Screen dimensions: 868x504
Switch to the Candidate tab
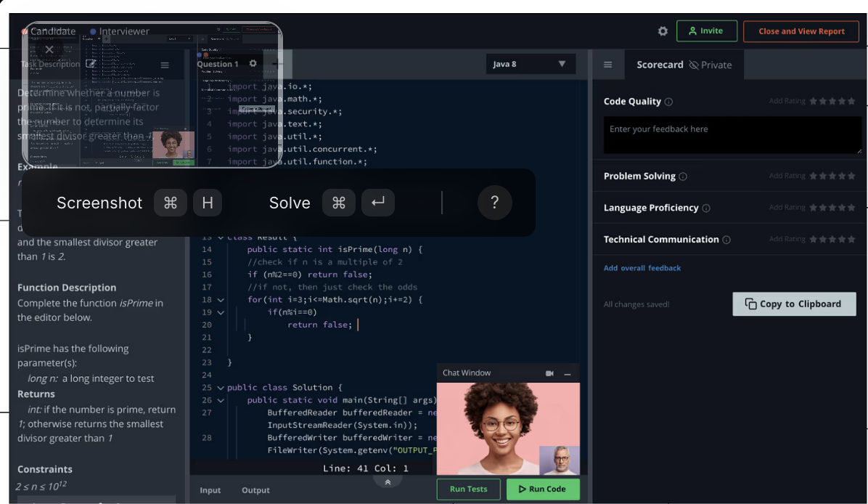[48, 31]
